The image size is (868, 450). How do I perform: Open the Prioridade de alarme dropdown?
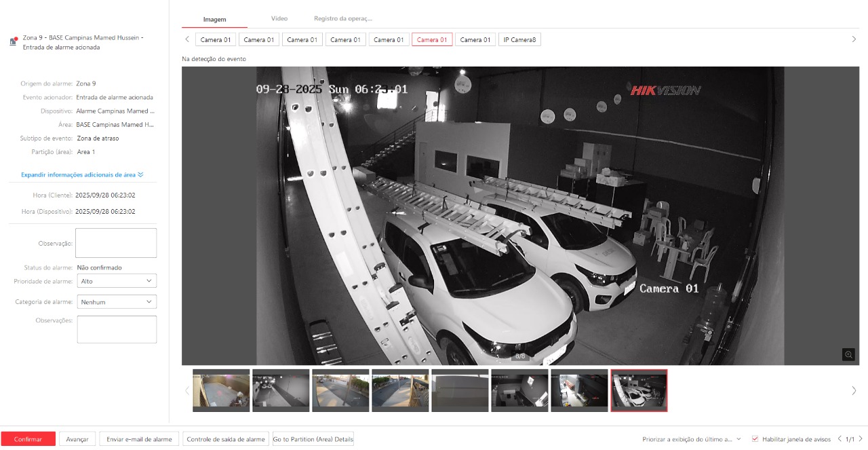point(116,281)
